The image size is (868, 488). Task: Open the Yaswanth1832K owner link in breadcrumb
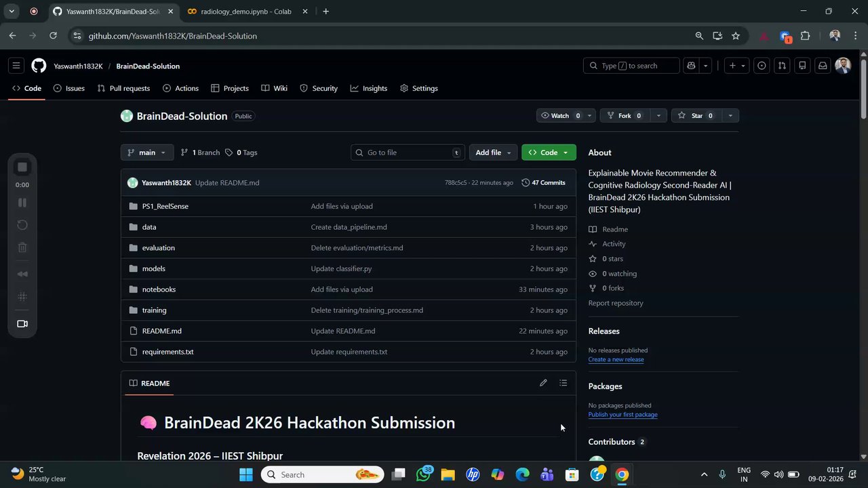(x=78, y=66)
